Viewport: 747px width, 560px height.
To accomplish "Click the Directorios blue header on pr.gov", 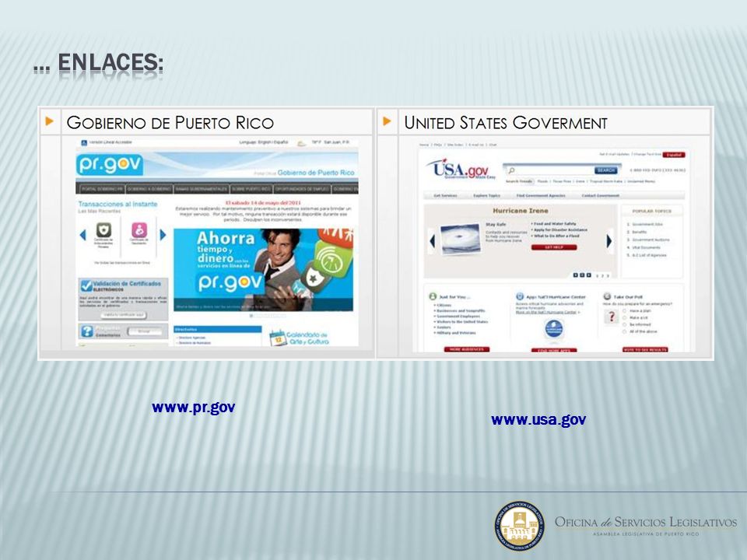I will coord(217,329).
